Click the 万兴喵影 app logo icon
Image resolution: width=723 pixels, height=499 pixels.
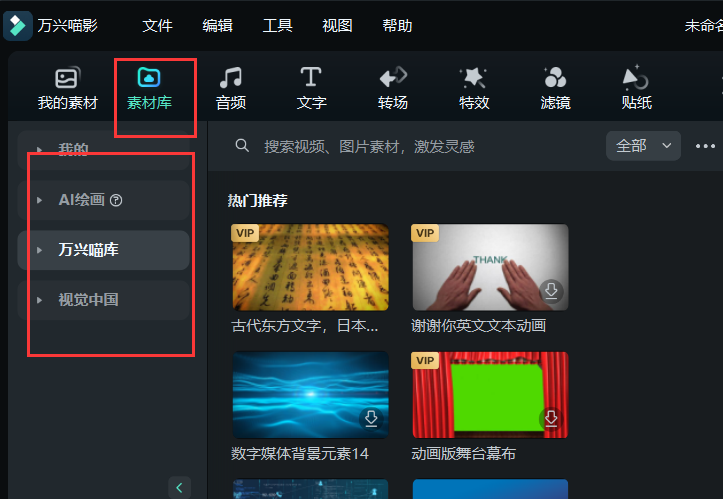tap(18, 25)
